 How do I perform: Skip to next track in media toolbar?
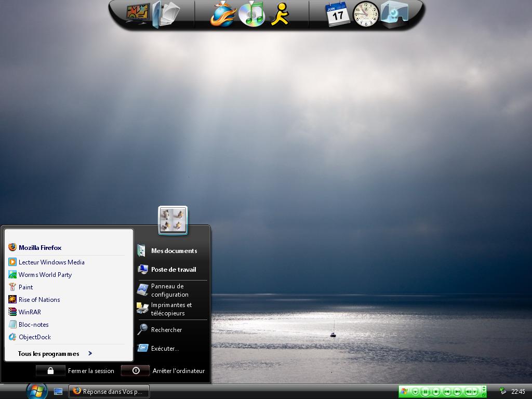[457, 392]
